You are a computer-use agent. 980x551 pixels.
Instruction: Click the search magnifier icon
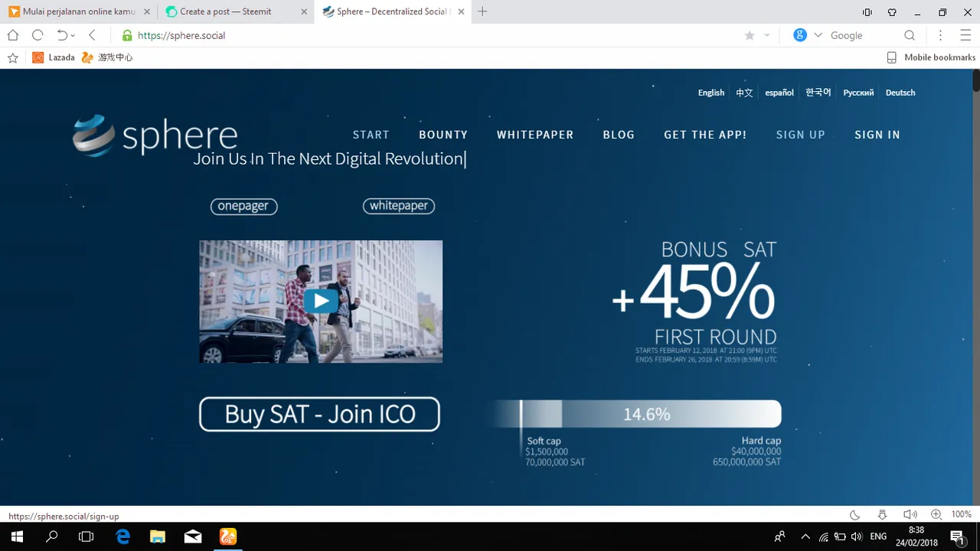tap(910, 35)
